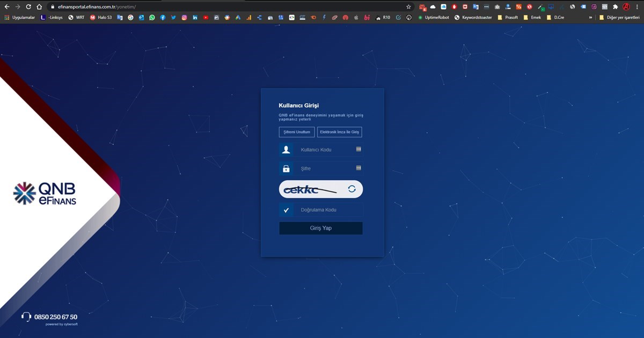Image resolution: width=644 pixels, height=338 pixels.
Task: Open the Diğer yer işaretleri folder
Action: pyautogui.click(x=619, y=17)
